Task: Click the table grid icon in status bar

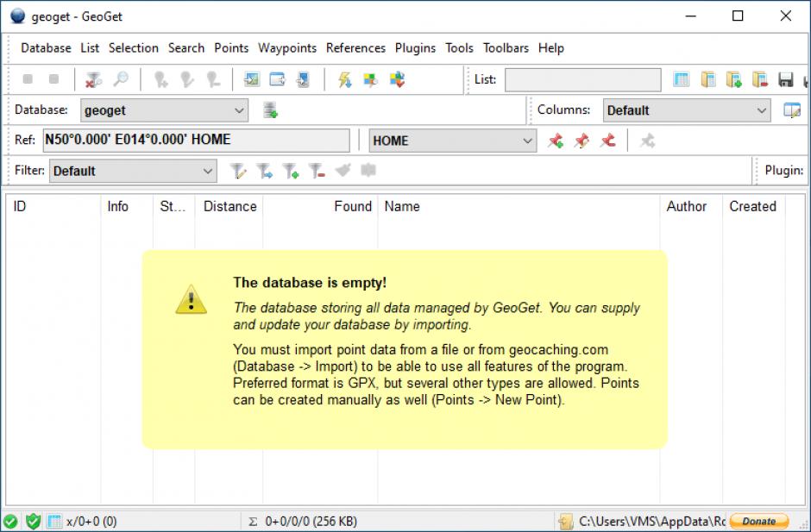Action: click(x=54, y=521)
